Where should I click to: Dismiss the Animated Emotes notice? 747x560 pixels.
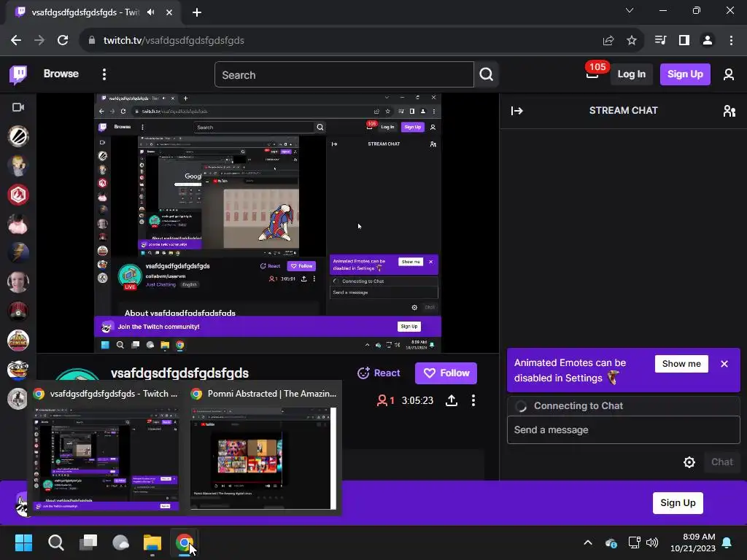(724, 364)
